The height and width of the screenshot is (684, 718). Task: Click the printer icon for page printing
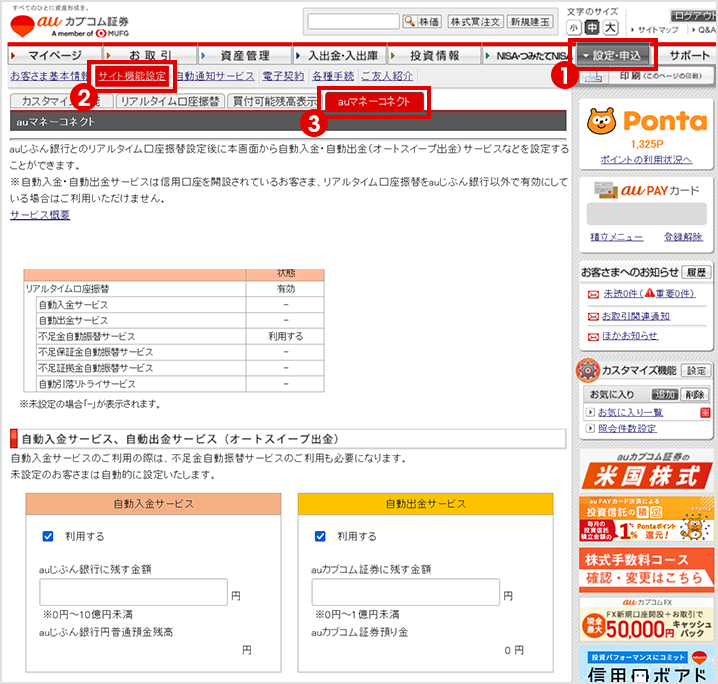(x=592, y=76)
